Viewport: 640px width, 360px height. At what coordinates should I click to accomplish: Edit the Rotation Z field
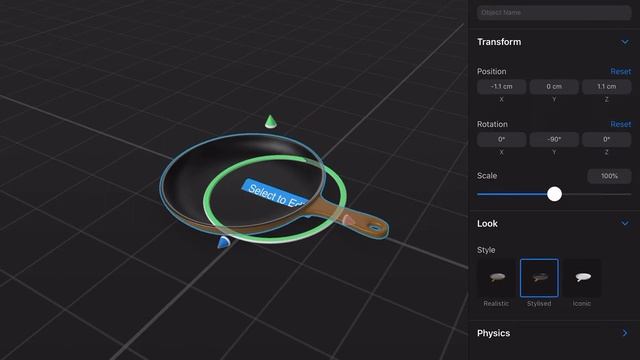coord(607,140)
